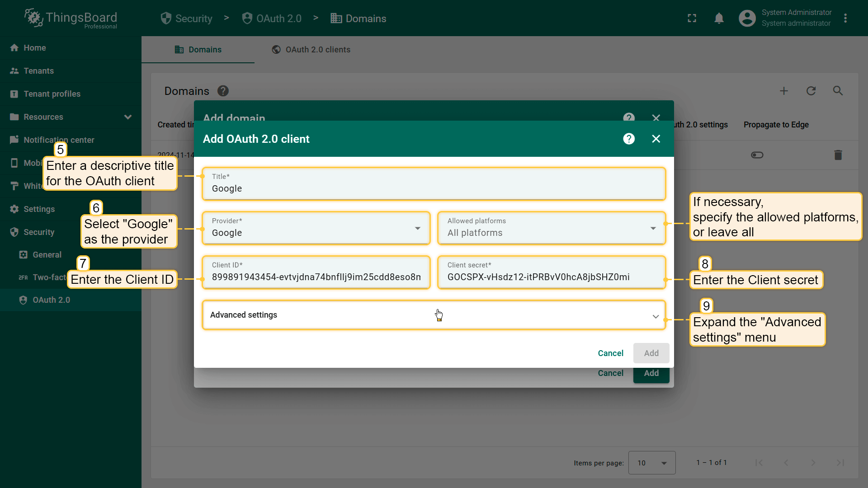Click help icon in OAuth client dialog

pyautogui.click(x=629, y=139)
